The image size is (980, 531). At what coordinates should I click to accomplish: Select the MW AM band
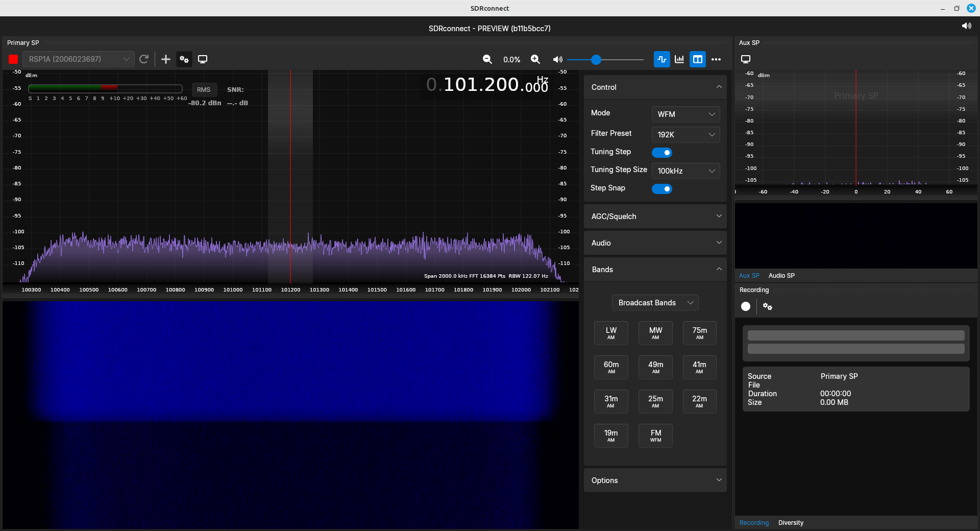(655, 333)
